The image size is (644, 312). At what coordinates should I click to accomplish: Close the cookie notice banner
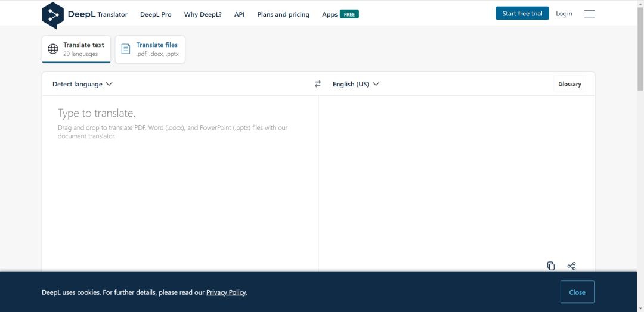(577, 292)
